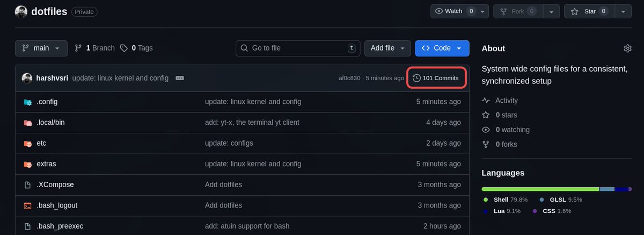The image size is (644, 235).
Task: Open the extras folder
Action: coord(46,163)
